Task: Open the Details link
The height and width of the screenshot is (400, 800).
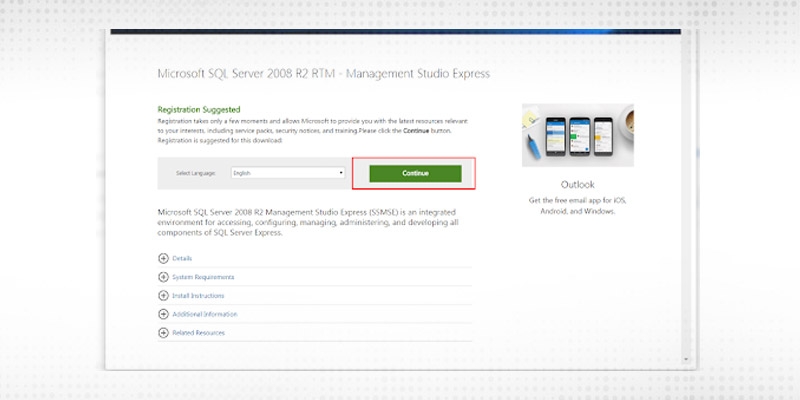Action: pos(182,259)
